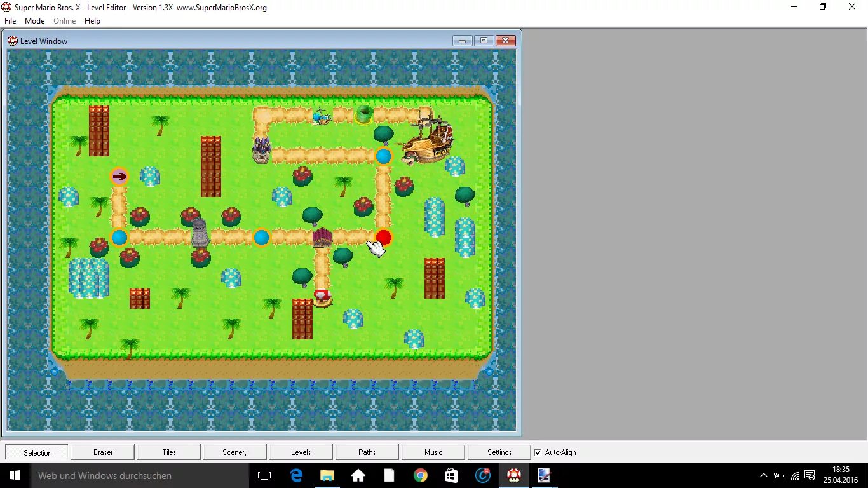Click the battery status tray icon
Image resolution: width=868 pixels, height=488 pixels.
(x=779, y=475)
